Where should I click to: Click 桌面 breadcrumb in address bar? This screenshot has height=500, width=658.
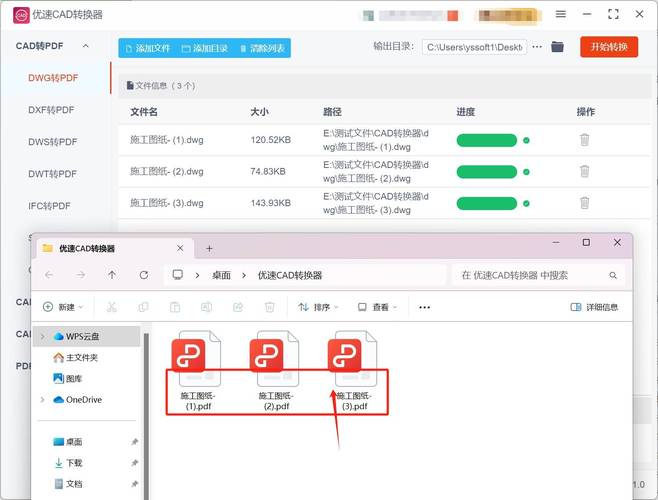(221, 275)
